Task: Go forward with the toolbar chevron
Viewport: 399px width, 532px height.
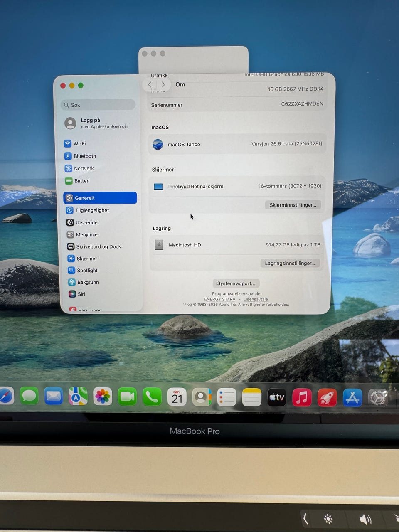Action: pos(163,85)
